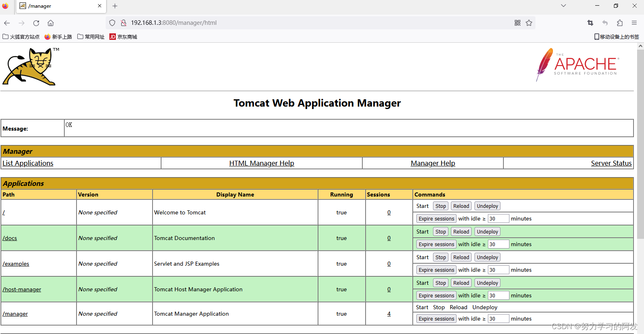Open the root / application path link
This screenshot has height=334, width=644.
pyautogui.click(x=4, y=212)
